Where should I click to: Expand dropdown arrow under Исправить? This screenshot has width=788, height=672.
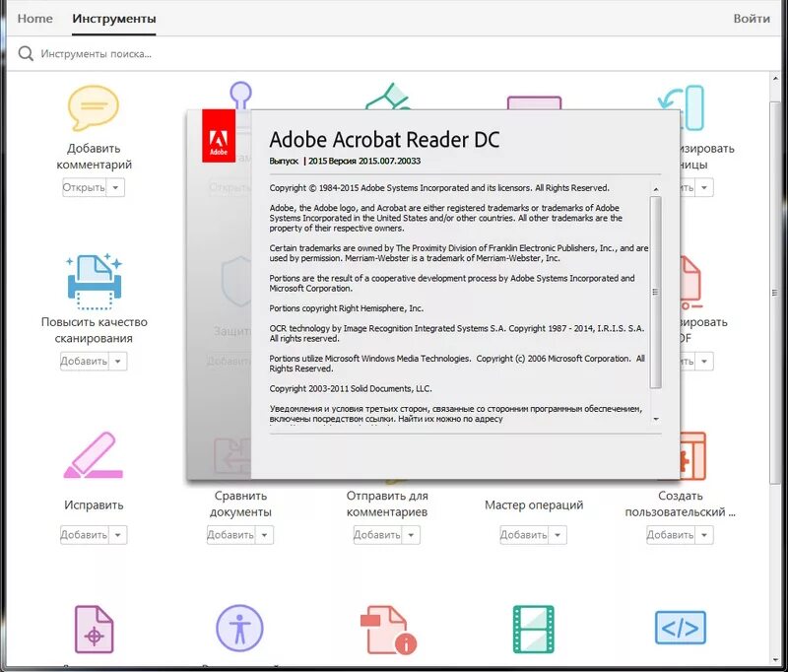click(x=117, y=535)
